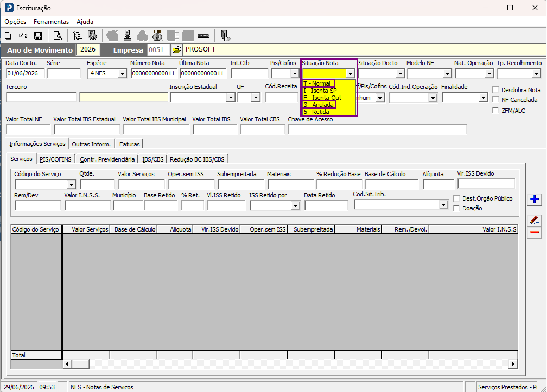Enable the Desdobra Nota checkbox
547x392 pixels.
(x=495, y=89)
